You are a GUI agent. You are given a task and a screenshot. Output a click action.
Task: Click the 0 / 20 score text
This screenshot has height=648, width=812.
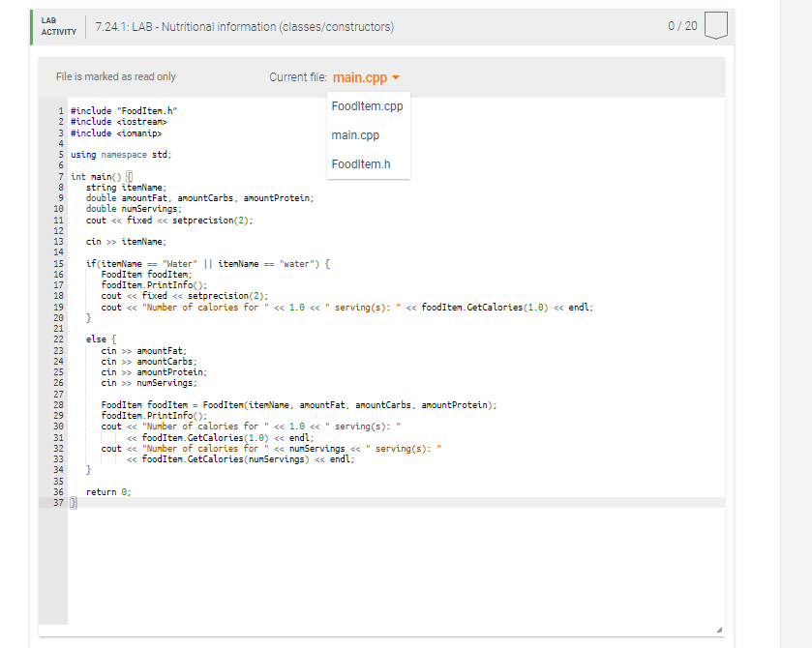pos(682,26)
